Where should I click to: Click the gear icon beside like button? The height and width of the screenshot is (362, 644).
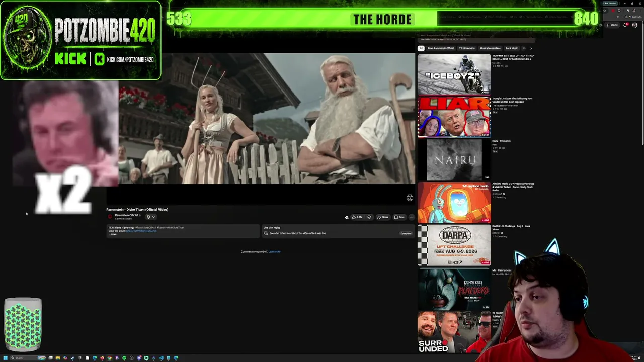point(346,217)
